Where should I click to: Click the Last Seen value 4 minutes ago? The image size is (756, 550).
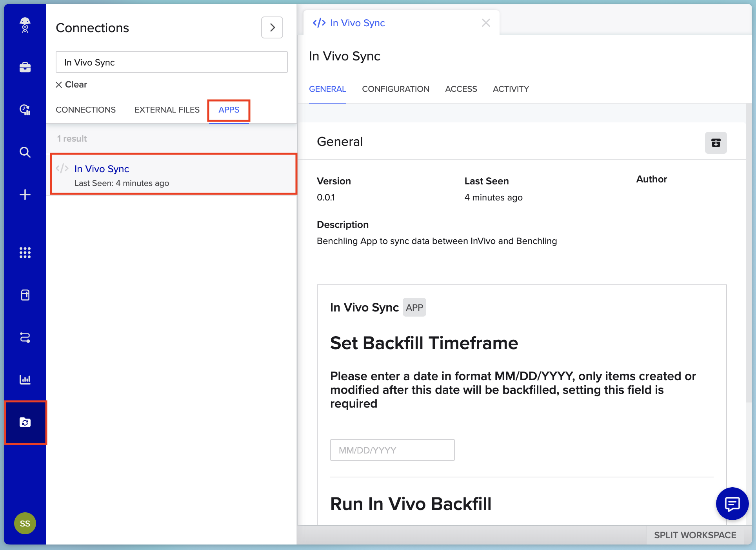(494, 197)
